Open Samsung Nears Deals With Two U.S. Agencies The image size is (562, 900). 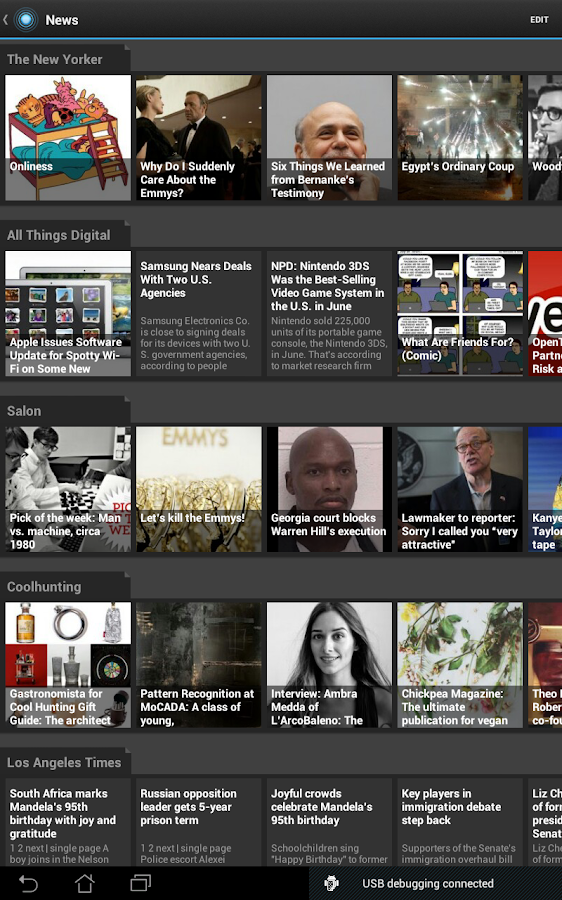pos(199,313)
